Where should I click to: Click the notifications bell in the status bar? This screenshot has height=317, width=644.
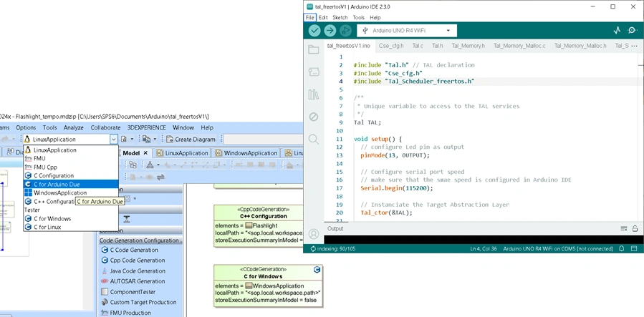(x=621, y=248)
